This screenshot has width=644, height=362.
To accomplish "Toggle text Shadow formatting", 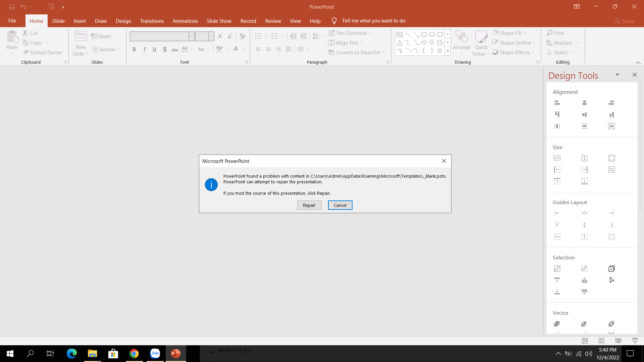I will [165, 49].
